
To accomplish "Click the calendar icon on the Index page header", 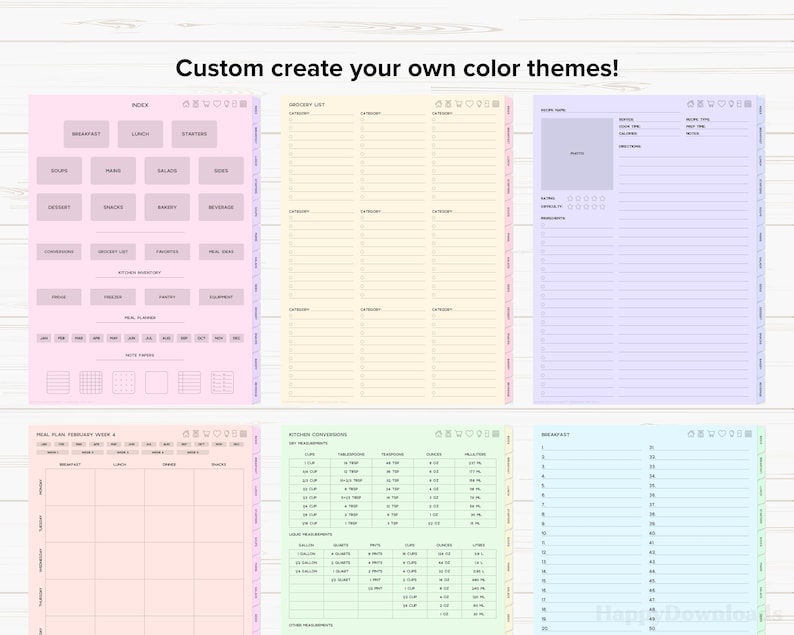I will 243,104.
